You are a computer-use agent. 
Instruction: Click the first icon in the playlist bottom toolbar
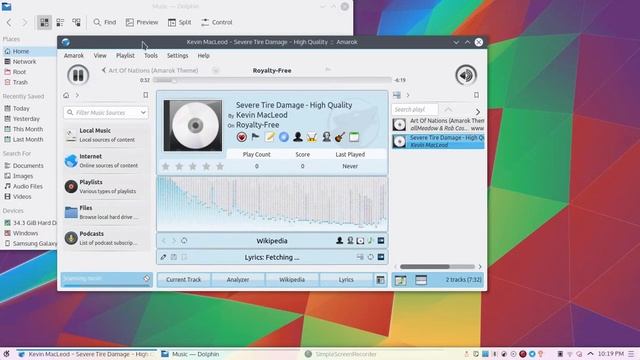(x=400, y=280)
